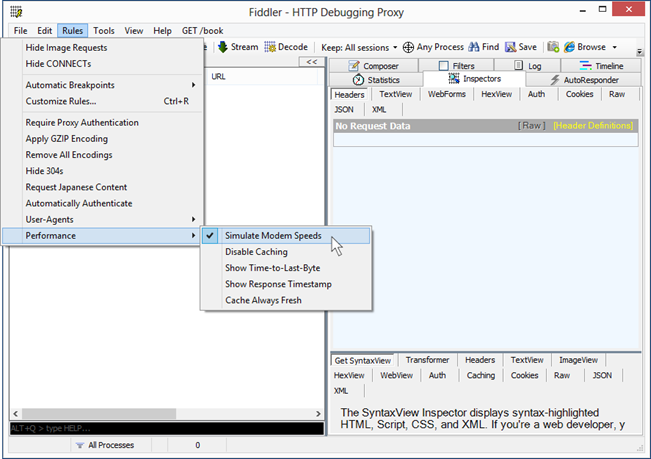Viewport: 651px width, 459px height.
Task: Select Remove All Encodings
Action: (103, 155)
